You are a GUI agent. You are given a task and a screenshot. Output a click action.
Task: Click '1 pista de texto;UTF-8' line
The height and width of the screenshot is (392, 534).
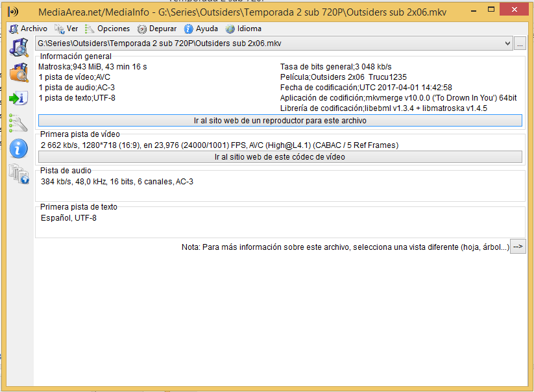77,98
